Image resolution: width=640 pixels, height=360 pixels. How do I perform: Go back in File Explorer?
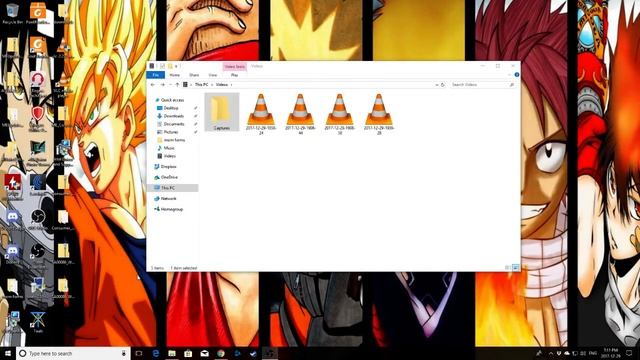click(153, 84)
